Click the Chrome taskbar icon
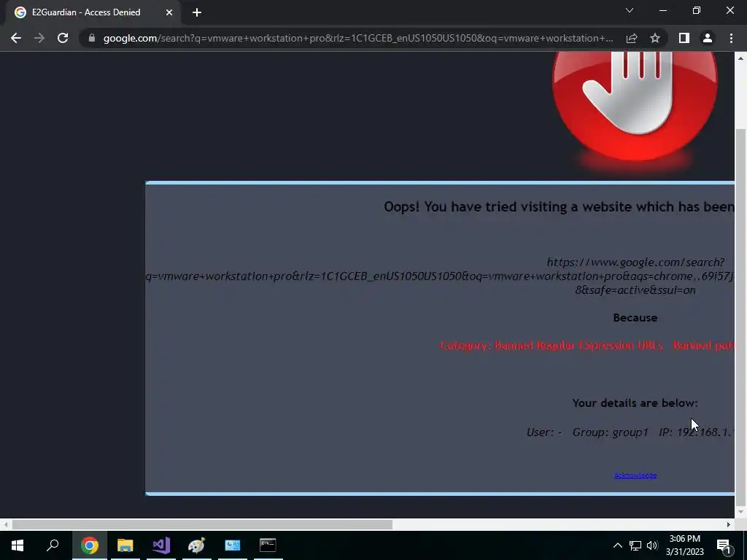Viewport: 747px width, 560px height. (90, 545)
